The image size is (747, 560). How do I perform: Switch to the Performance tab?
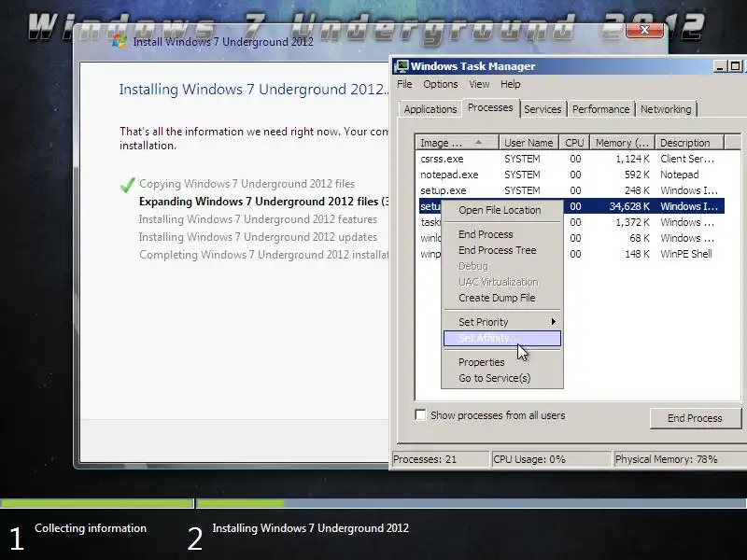click(x=600, y=109)
